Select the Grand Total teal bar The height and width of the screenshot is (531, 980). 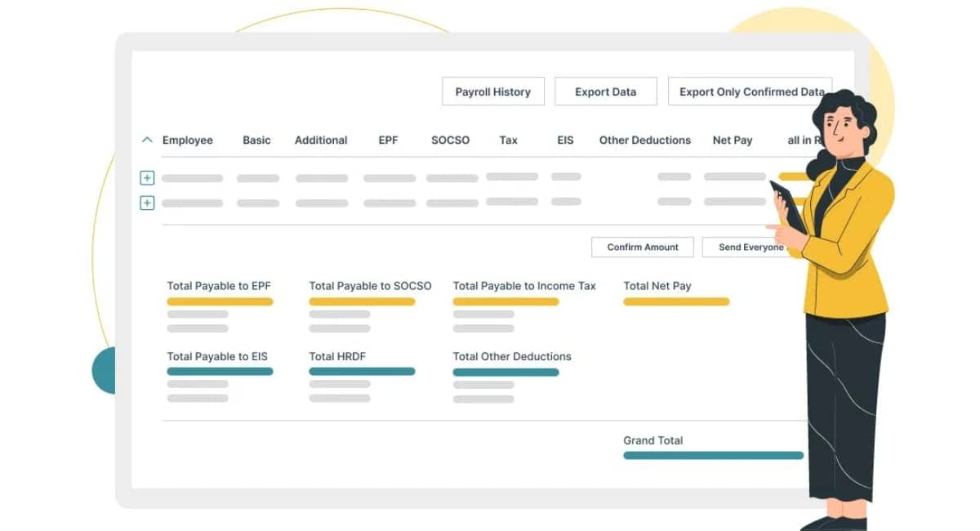click(713, 455)
